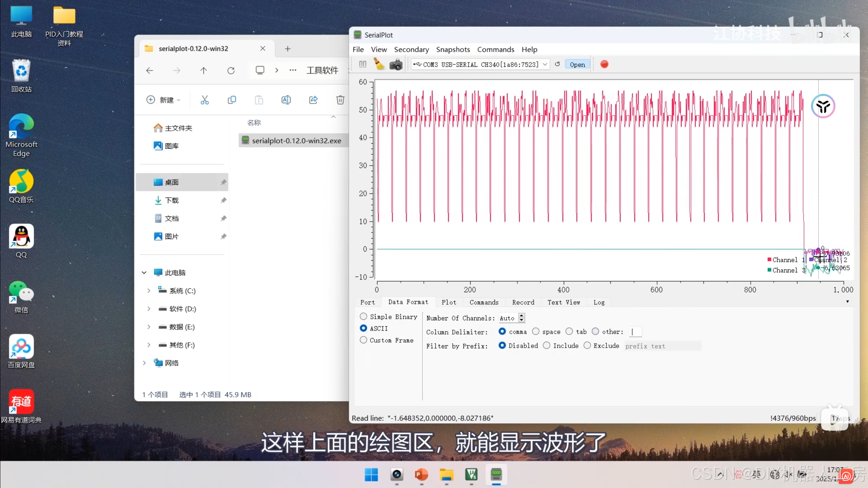Click the Open port button

(577, 64)
